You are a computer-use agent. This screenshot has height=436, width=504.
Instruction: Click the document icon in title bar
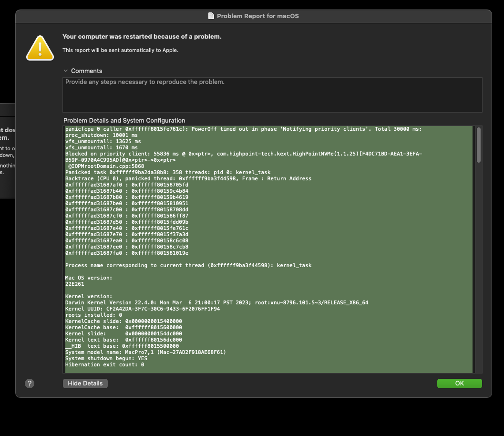click(x=211, y=16)
